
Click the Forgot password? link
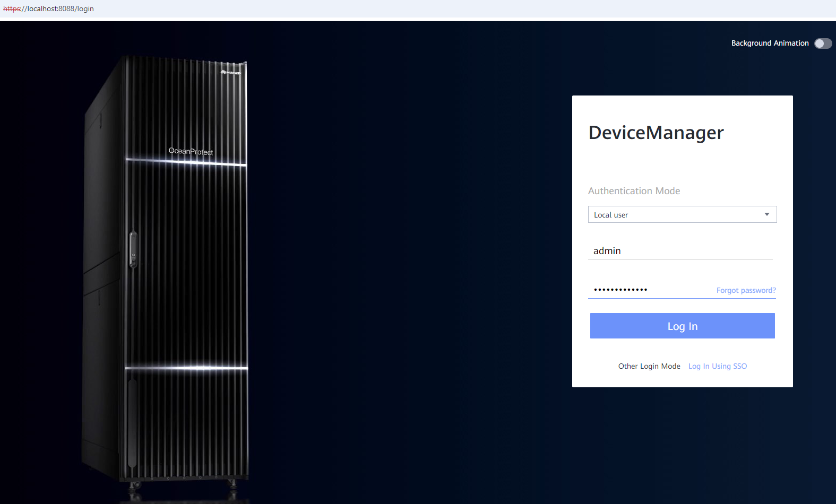coord(746,290)
